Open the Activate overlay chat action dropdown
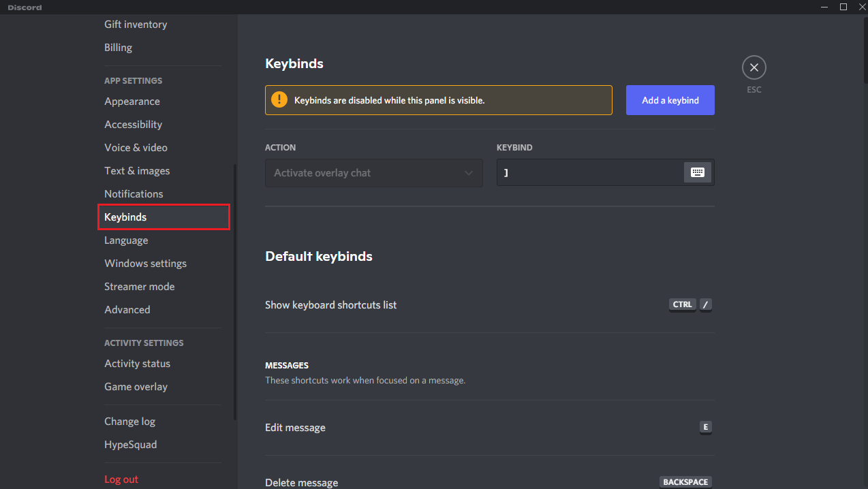This screenshot has height=489, width=868. (373, 172)
